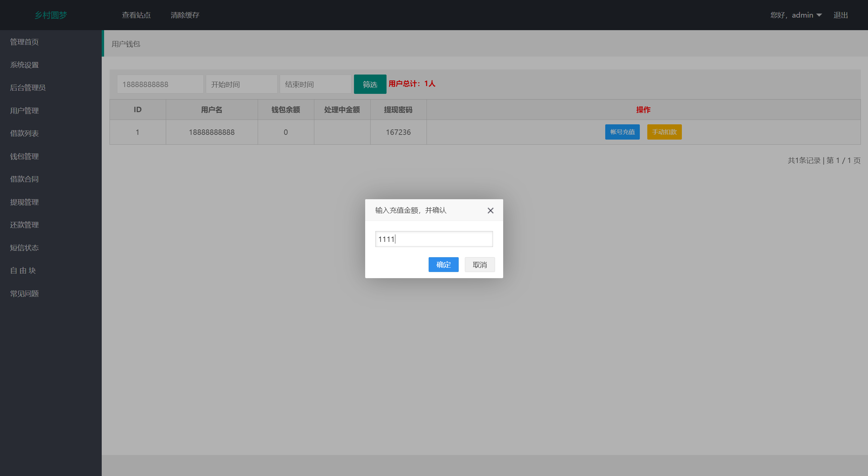Focus the 开始时间 start date field
This screenshot has height=476, width=868.
point(241,84)
